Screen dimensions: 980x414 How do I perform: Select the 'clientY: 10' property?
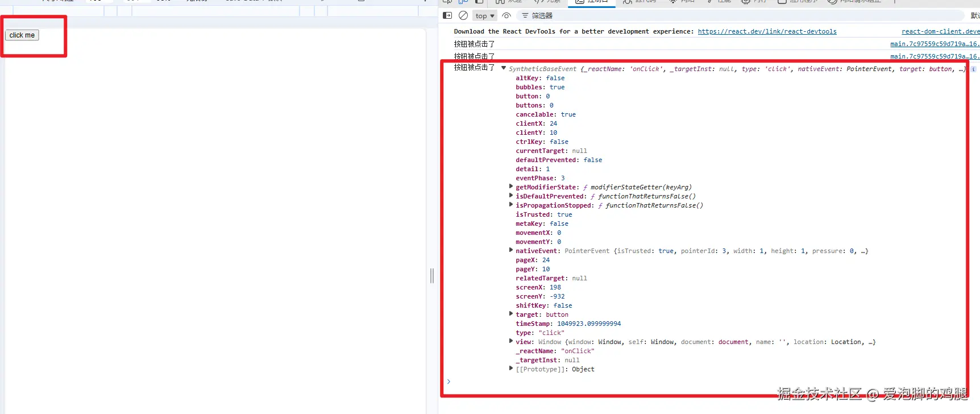click(537, 133)
